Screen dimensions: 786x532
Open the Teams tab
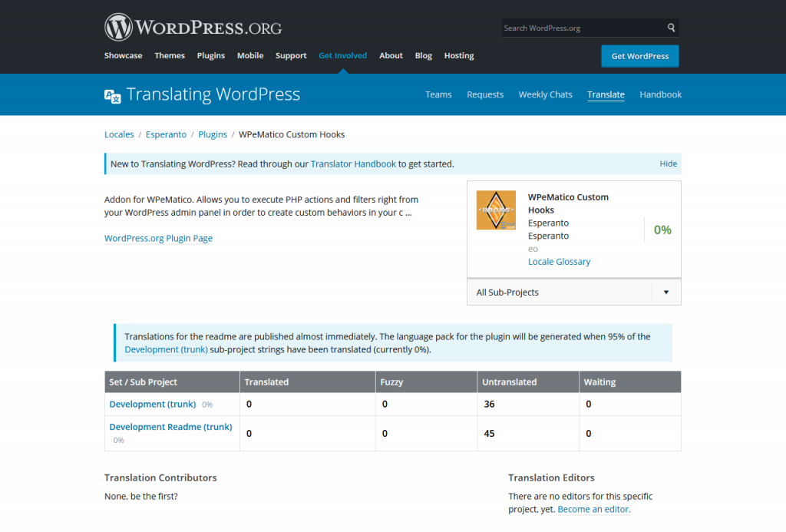click(438, 94)
